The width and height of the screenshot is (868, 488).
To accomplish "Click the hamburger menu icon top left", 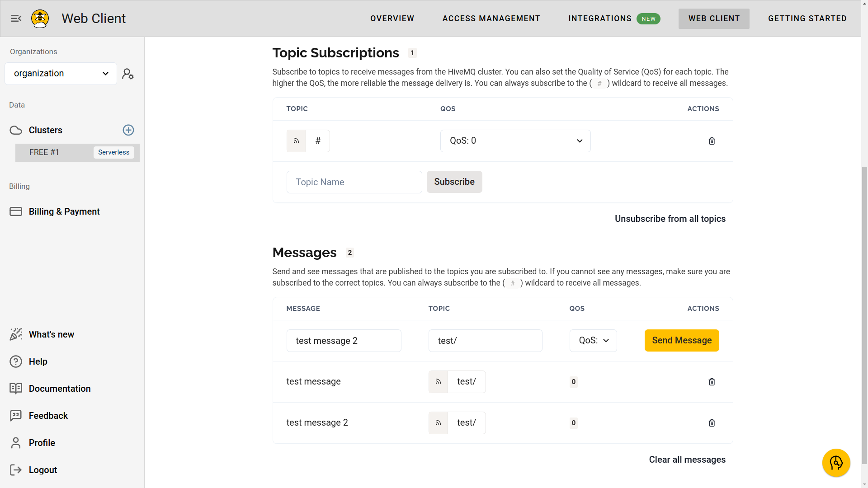I will coord(16,19).
